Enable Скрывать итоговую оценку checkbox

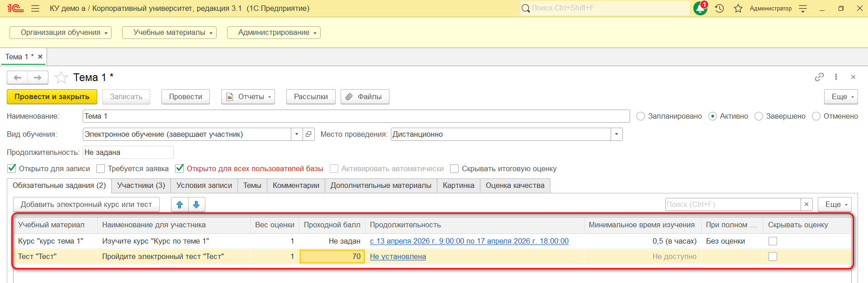(455, 168)
